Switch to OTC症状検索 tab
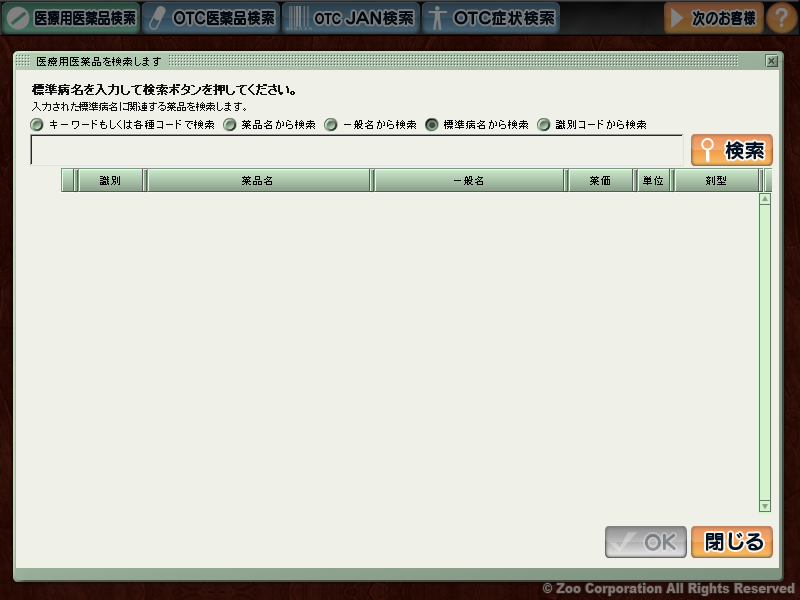800x600 pixels. (x=491, y=18)
